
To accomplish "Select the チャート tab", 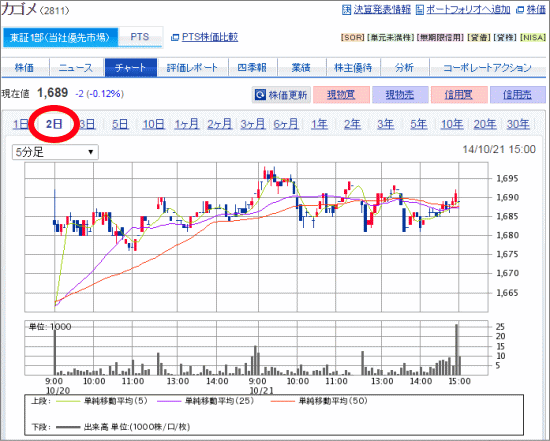I will pos(130,67).
